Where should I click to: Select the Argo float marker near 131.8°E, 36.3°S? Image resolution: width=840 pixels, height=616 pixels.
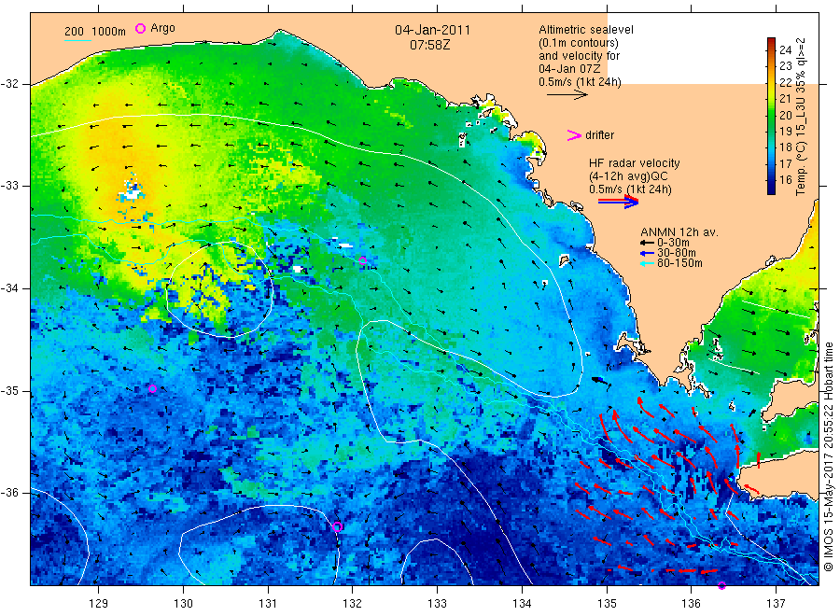click(337, 527)
